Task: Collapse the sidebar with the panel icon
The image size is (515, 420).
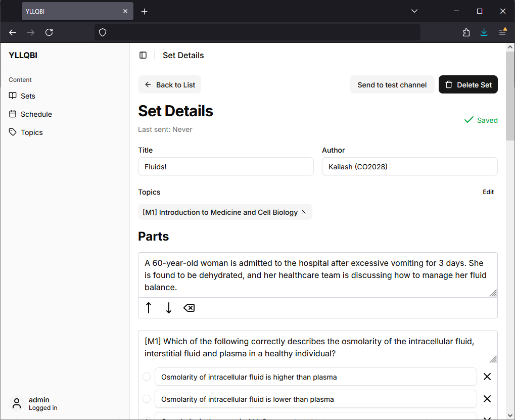Action: 143,56
